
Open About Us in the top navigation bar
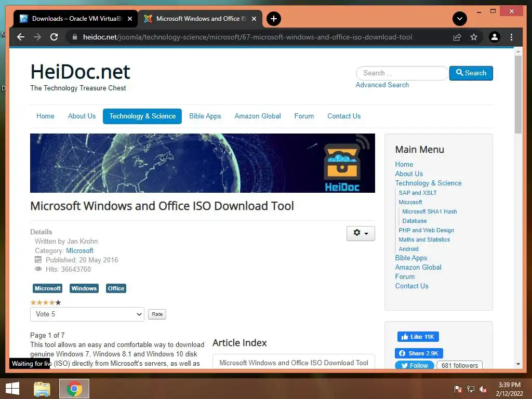pyautogui.click(x=82, y=116)
